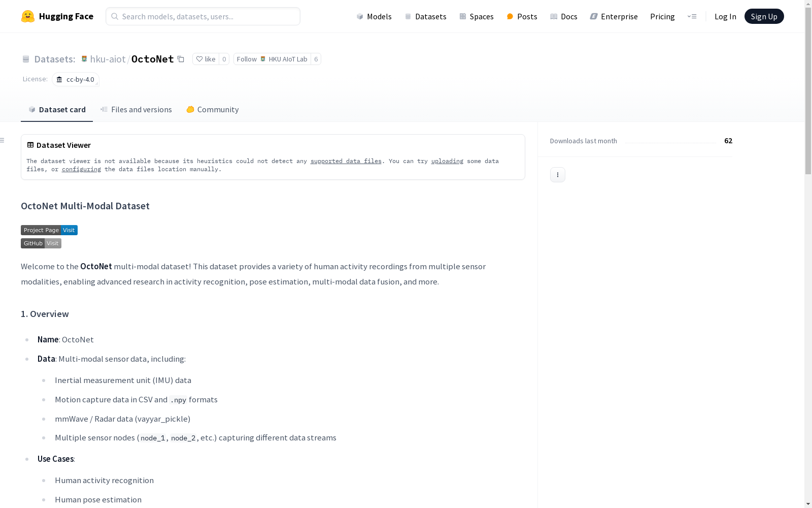
Task: Open the three-dot options button under downloads
Action: point(558,175)
